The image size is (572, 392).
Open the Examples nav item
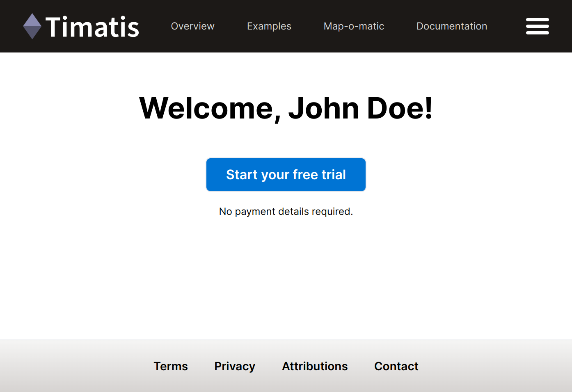click(x=269, y=26)
